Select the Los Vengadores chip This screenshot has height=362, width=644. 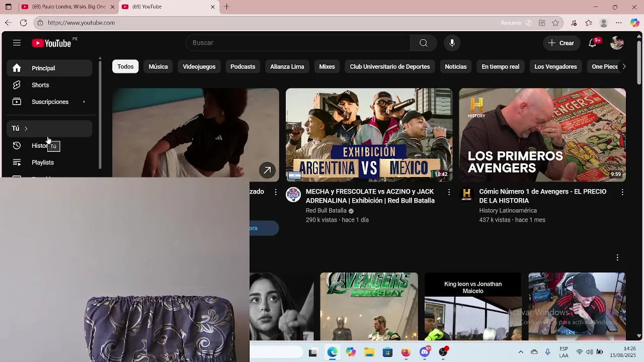[555, 66]
